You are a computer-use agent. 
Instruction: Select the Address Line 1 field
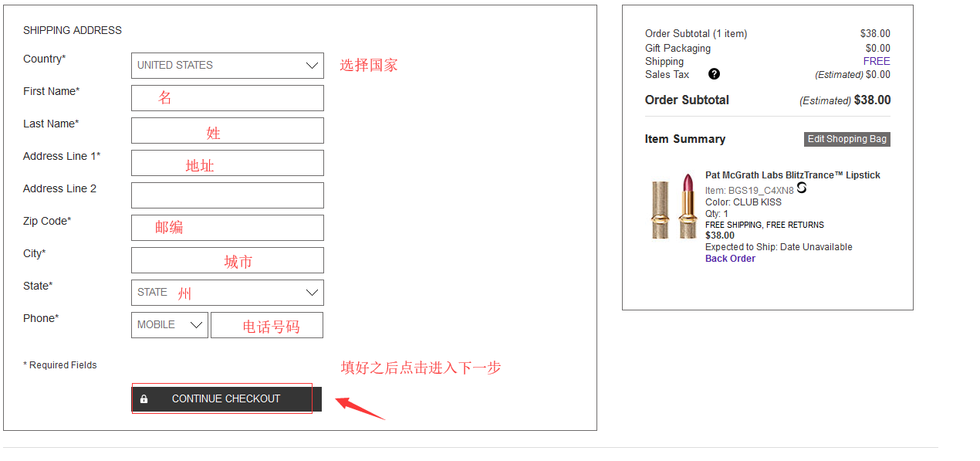pos(227,163)
